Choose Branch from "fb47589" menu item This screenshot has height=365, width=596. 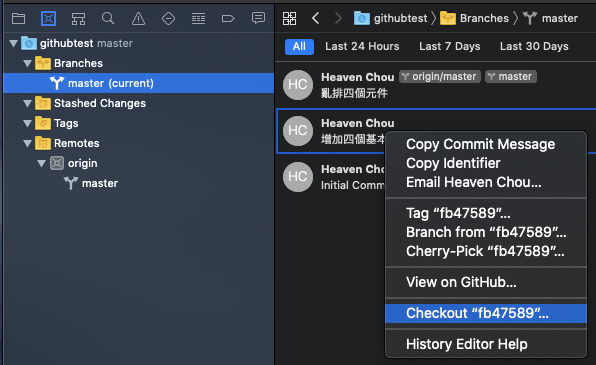(486, 232)
